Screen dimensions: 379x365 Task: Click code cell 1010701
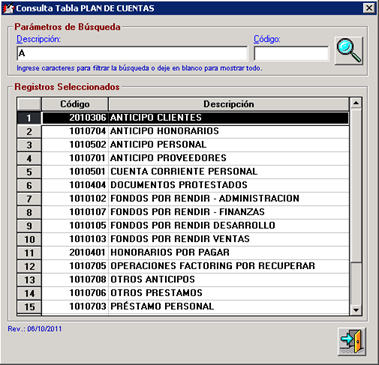tap(75, 158)
